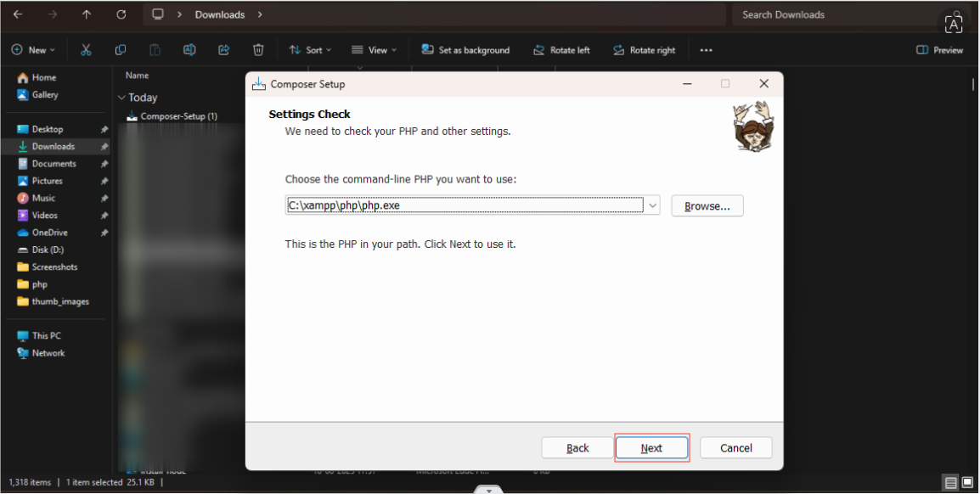Image resolution: width=980 pixels, height=494 pixels.
Task: Open OneDrive in the sidebar
Action: click(x=42, y=233)
